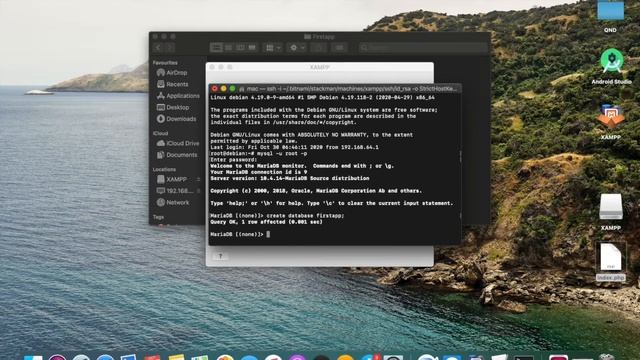This screenshot has height=360, width=640.
Task: Click 'Copyright (c) 2000, 2018' line
Action: tap(316, 191)
